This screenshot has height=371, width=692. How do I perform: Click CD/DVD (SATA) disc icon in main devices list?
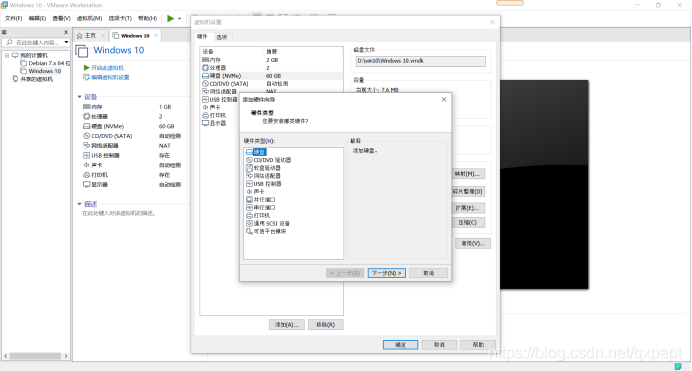click(86, 136)
